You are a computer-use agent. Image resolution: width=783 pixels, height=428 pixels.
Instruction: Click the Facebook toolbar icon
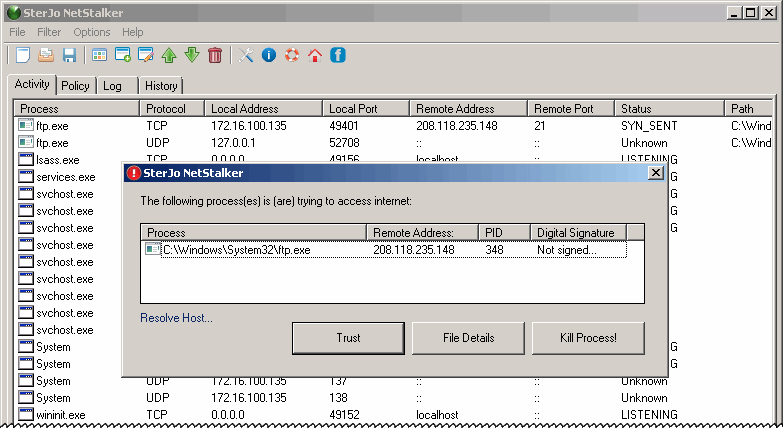click(338, 55)
